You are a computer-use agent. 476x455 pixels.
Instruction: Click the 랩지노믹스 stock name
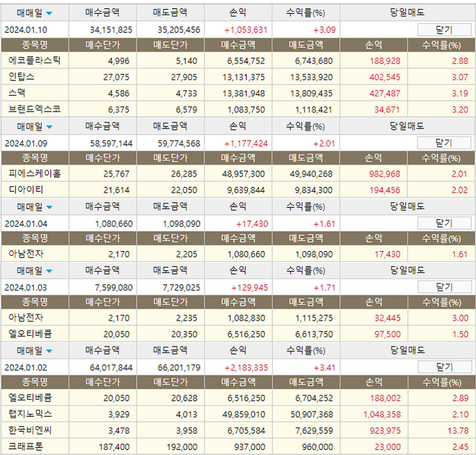pos(30,414)
